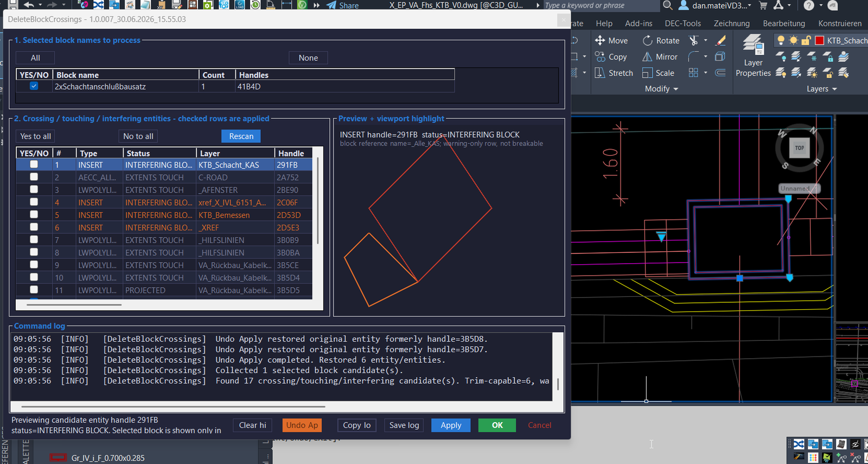This screenshot has height=464, width=868.
Task: Click the Fillet icon
Action: 693,56
